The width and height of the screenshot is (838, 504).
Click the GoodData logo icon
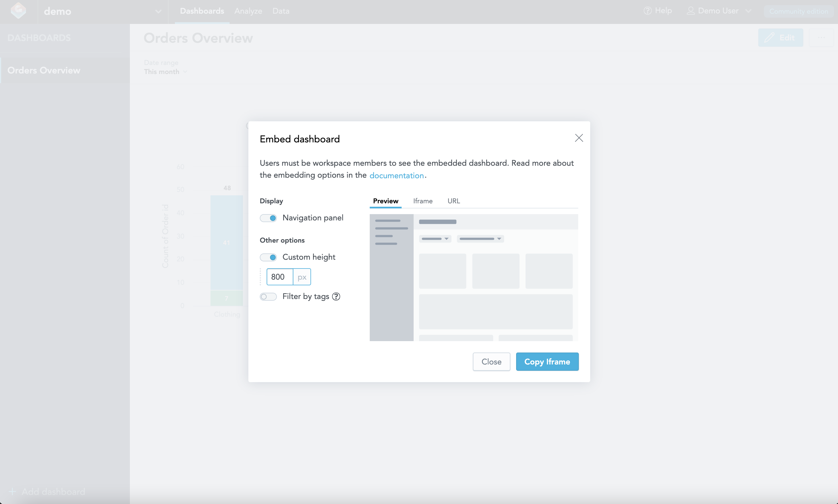tap(18, 11)
